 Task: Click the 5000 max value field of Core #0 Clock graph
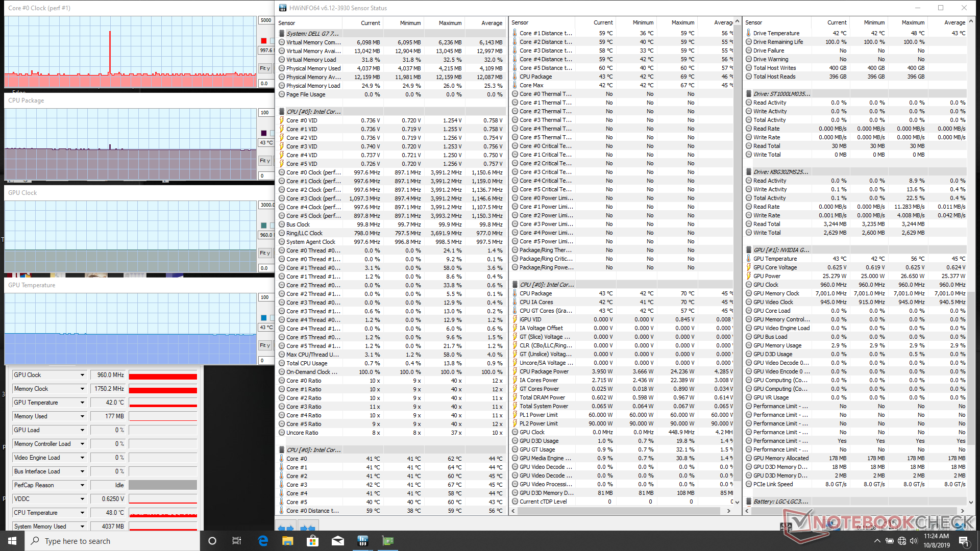(x=266, y=20)
